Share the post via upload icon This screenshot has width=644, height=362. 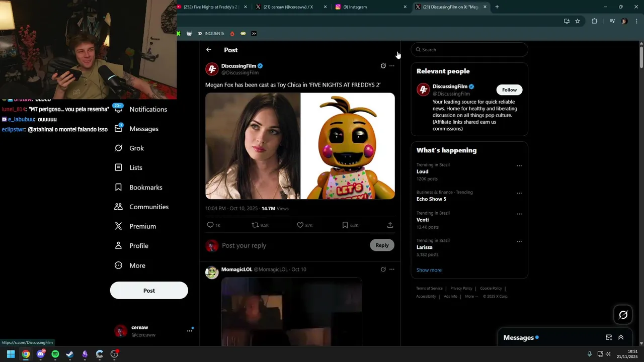pyautogui.click(x=390, y=225)
